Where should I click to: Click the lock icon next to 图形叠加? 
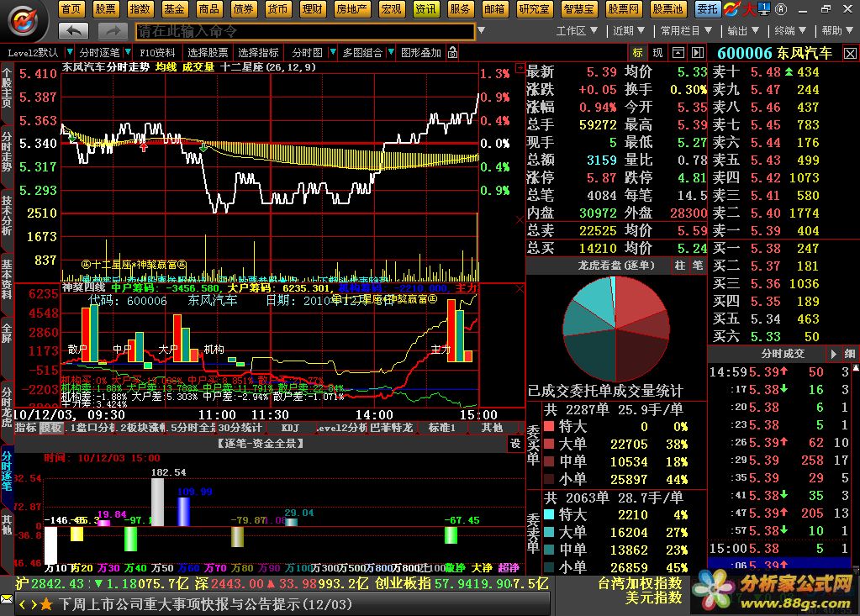click(x=452, y=53)
